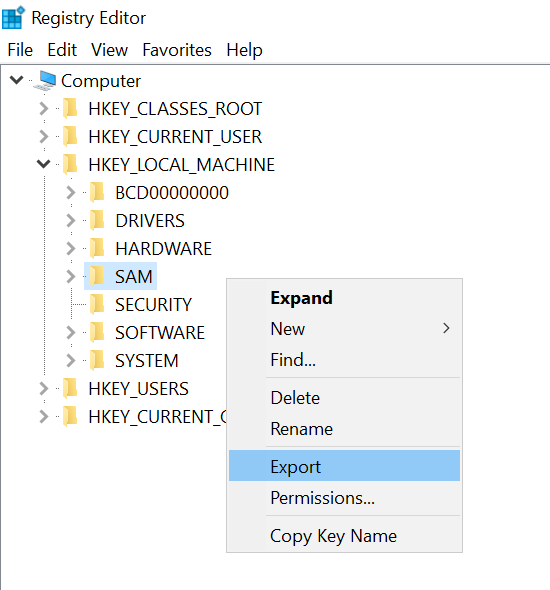Choose Export from the context menu

pos(344,466)
